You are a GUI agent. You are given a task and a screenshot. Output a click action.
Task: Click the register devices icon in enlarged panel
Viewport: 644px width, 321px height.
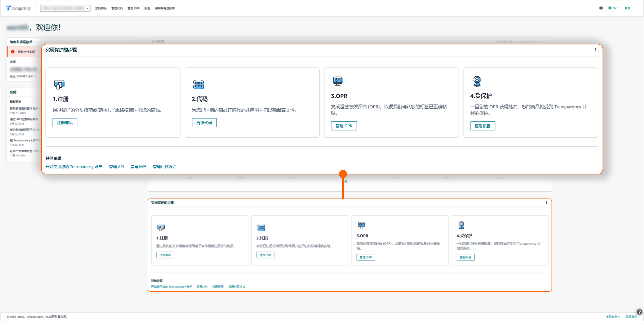[x=59, y=85]
